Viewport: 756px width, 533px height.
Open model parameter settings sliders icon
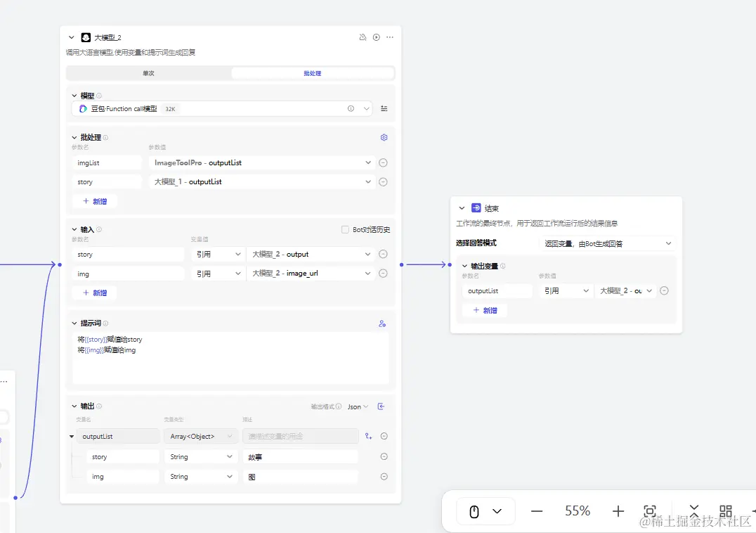coord(384,109)
